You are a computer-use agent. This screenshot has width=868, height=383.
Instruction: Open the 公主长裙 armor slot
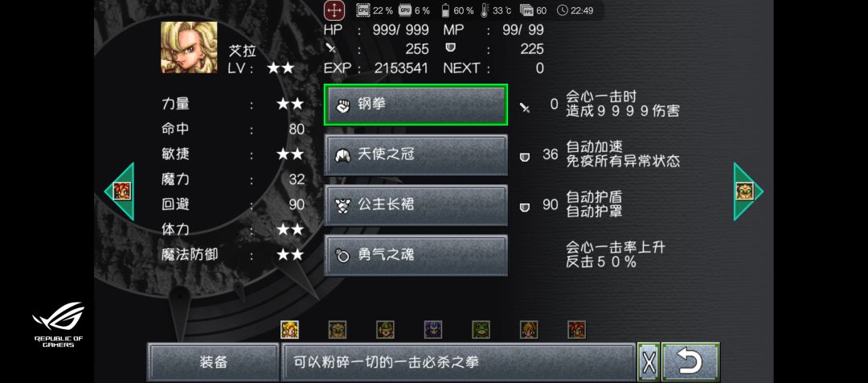416,205
